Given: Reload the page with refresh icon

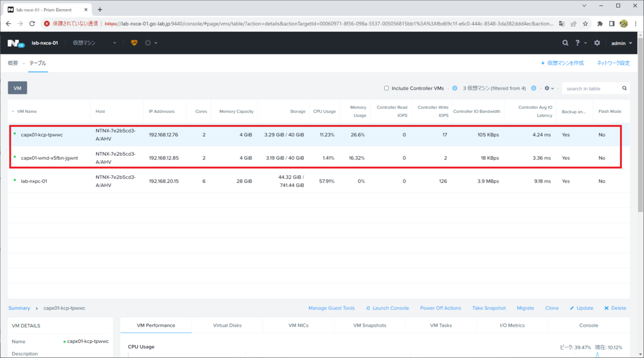Looking at the screenshot, I should pos(32,24).
